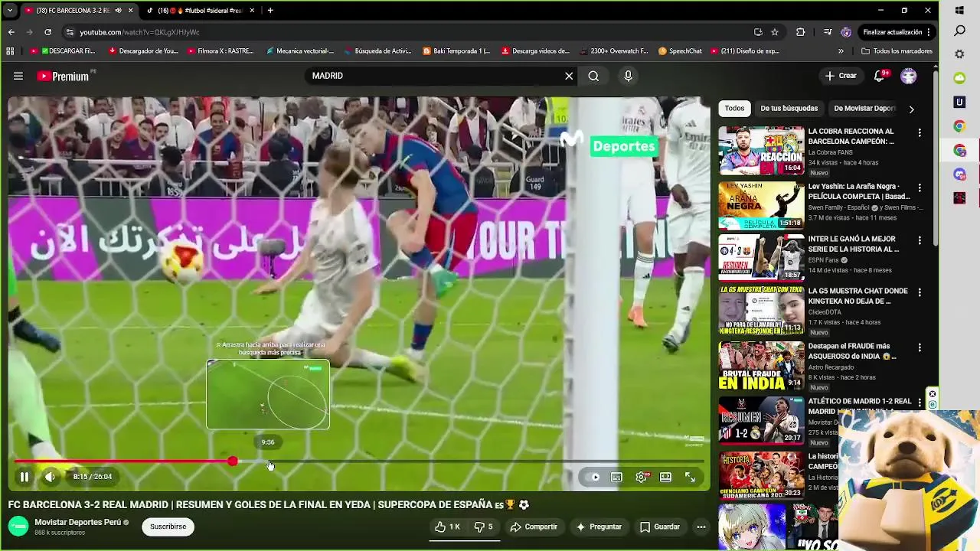The height and width of the screenshot is (551, 980).
Task: Open the account avatar menu
Action: pos(909,76)
